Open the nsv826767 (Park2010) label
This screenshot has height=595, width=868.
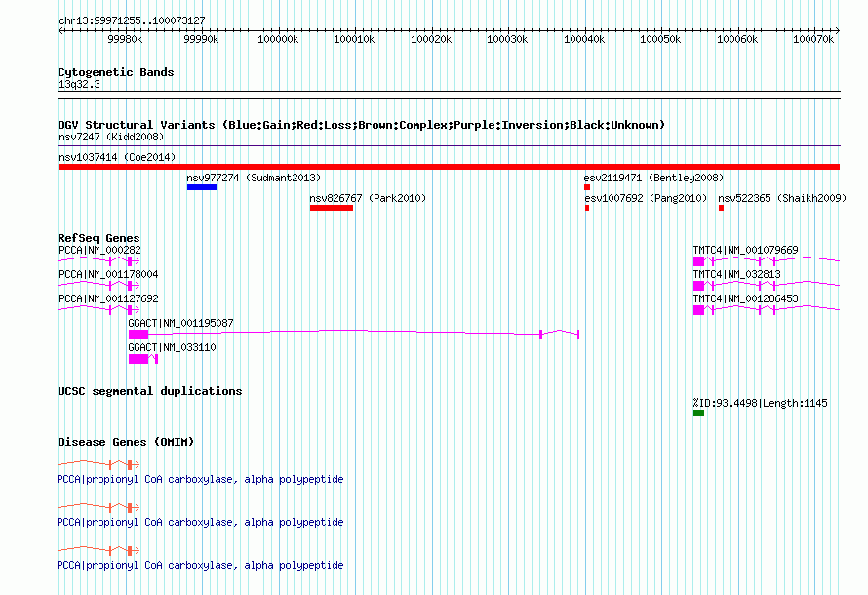coord(368,198)
